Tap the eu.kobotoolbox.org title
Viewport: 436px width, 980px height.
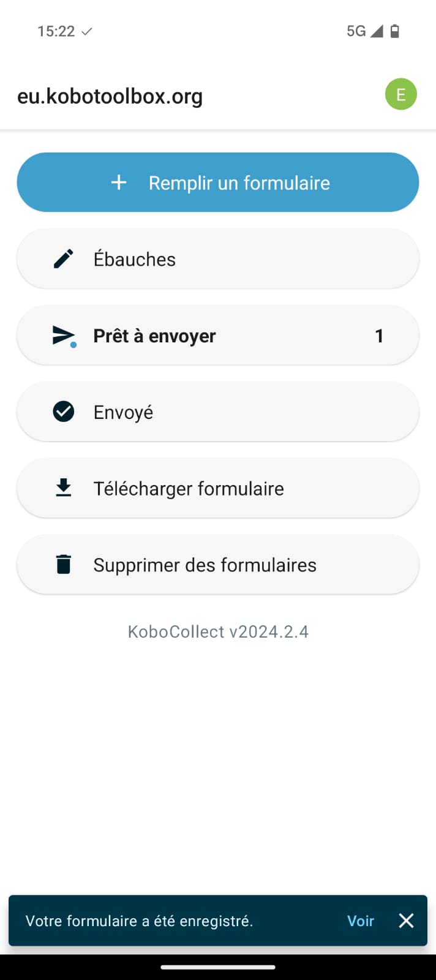point(110,96)
